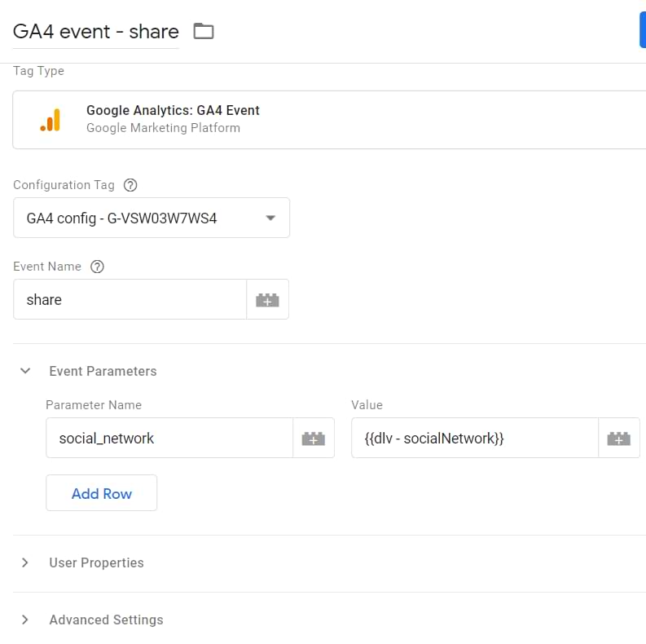The width and height of the screenshot is (646, 644).
Task: Expand Advanced Settings using its chevron
Action: (25, 620)
